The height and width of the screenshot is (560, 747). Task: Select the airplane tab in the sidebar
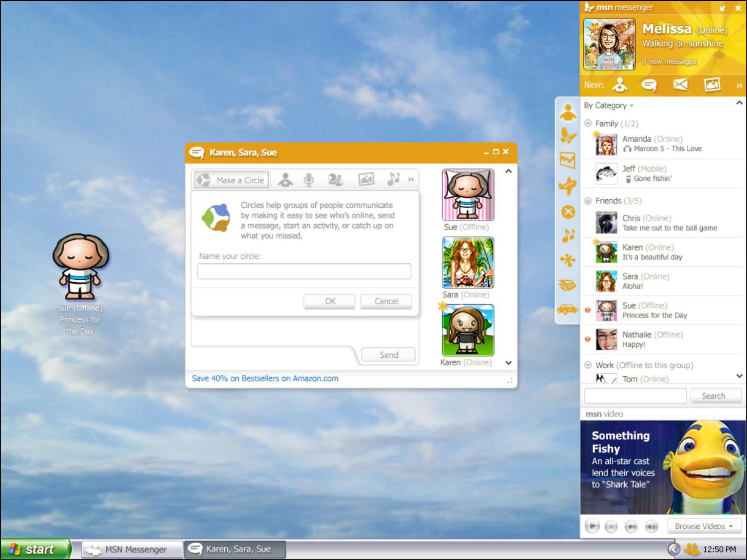click(567, 187)
